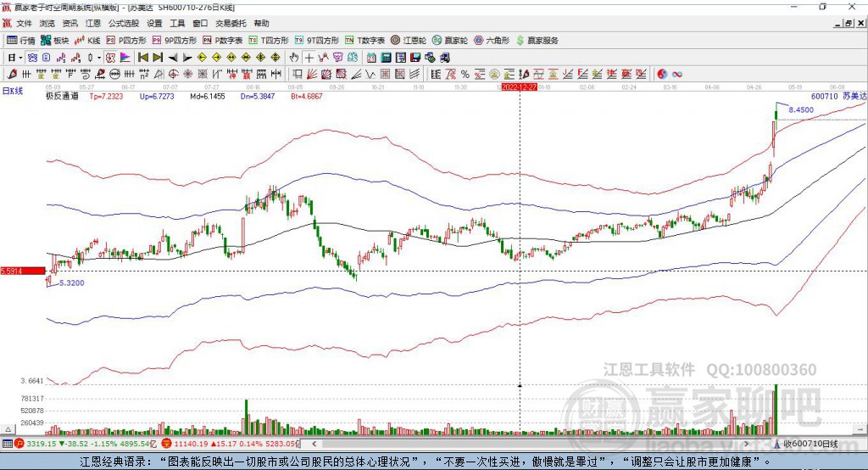Image resolution: width=868 pixels, height=470 pixels.
Task: Open the 文件 menu
Action: [24, 23]
